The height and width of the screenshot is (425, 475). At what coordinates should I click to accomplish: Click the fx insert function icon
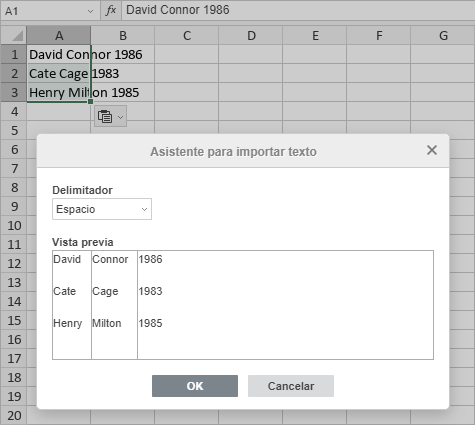[111, 10]
